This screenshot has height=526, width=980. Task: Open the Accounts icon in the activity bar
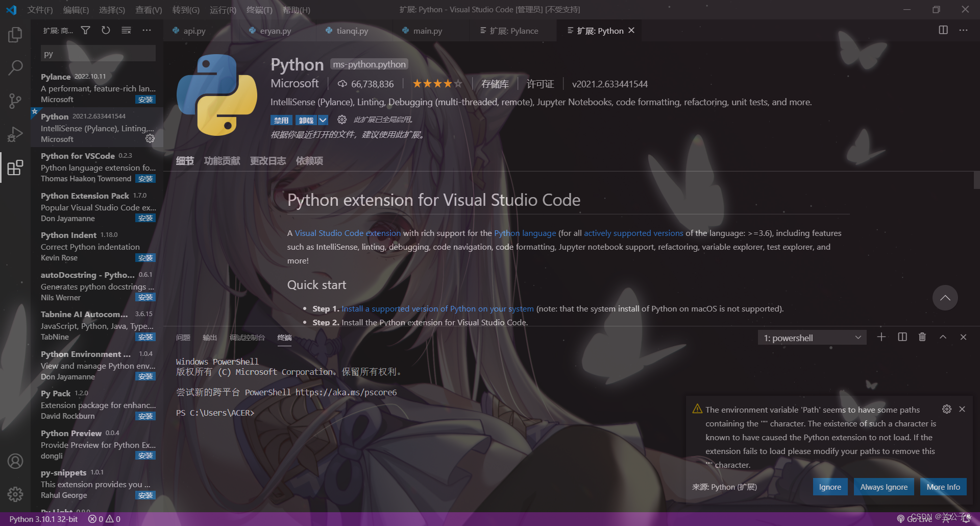pos(15,461)
